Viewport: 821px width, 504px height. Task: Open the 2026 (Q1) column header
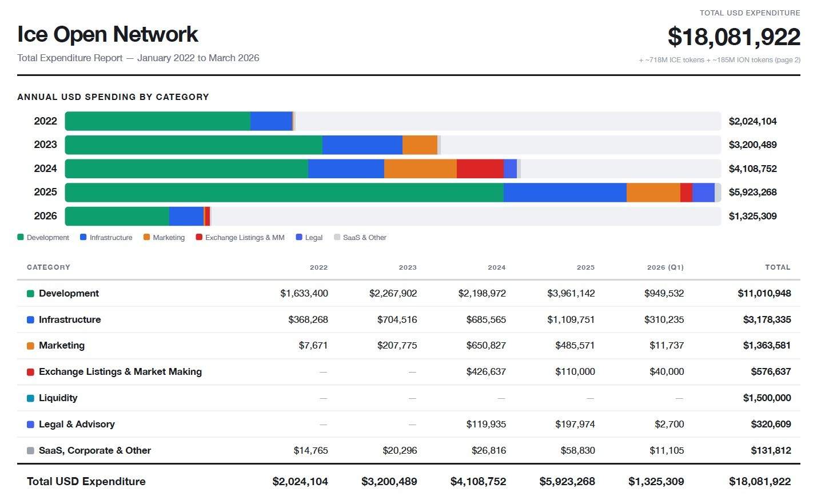pos(665,267)
